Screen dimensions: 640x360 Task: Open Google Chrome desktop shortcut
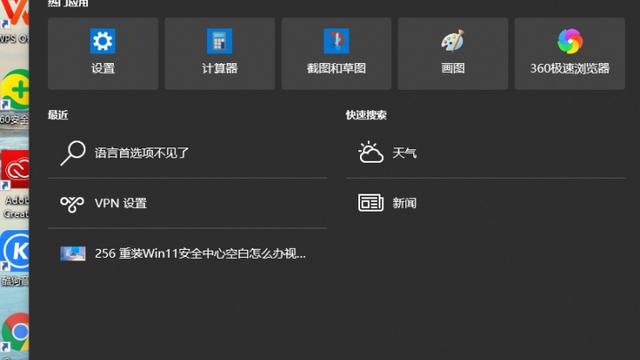coord(14,333)
